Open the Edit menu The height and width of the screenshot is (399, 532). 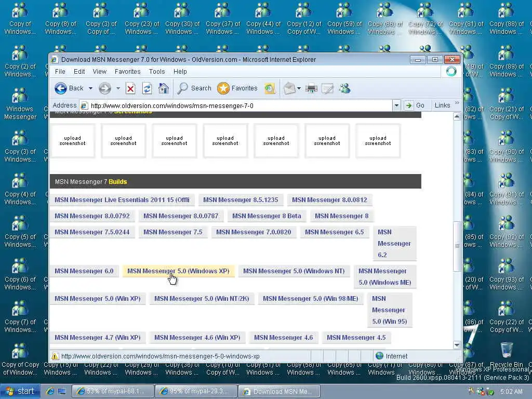coord(79,72)
